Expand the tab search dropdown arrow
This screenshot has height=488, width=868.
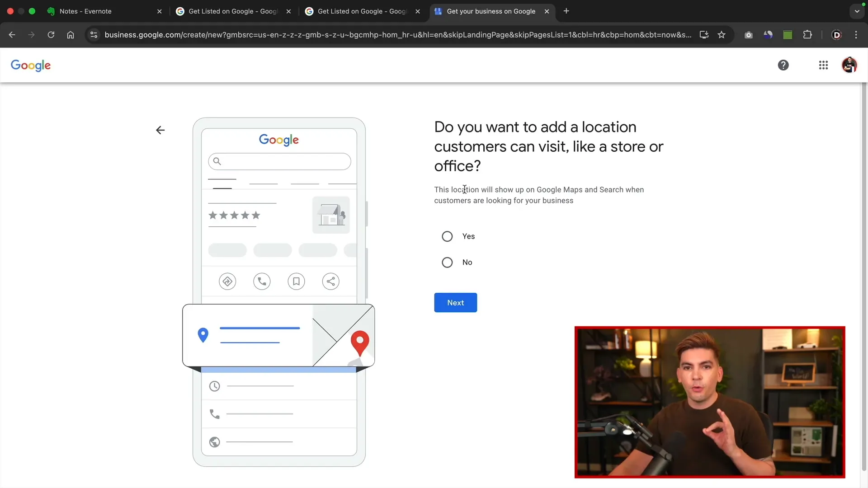857,11
